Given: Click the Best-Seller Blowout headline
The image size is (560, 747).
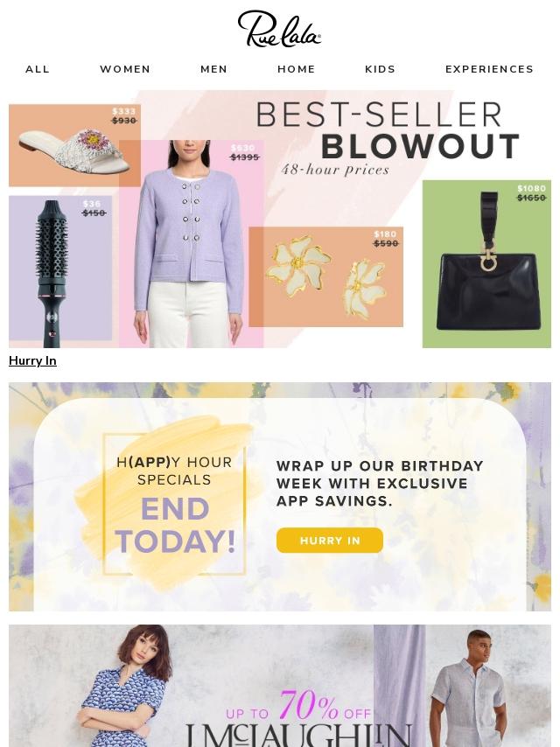Looking at the screenshot, I should (388, 130).
